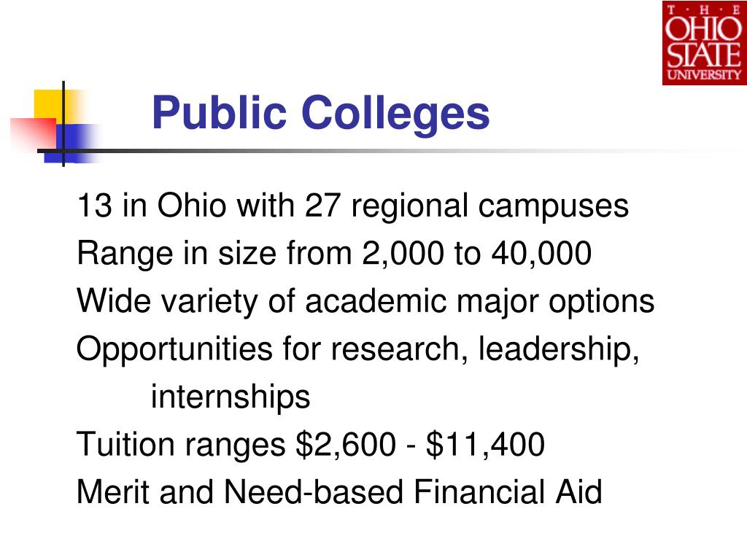Click the Tuition ranges line
This screenshot has height=560, width=747.
click(311, 445)
